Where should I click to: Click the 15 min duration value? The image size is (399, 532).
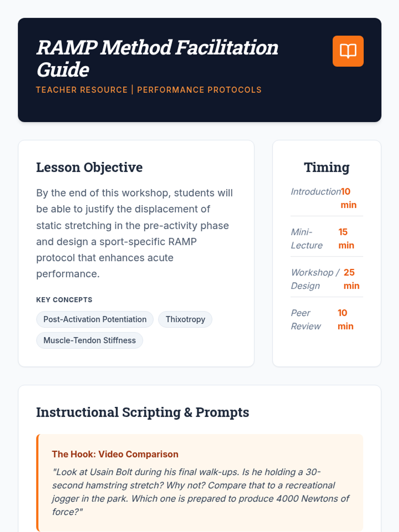click(346, 238)
